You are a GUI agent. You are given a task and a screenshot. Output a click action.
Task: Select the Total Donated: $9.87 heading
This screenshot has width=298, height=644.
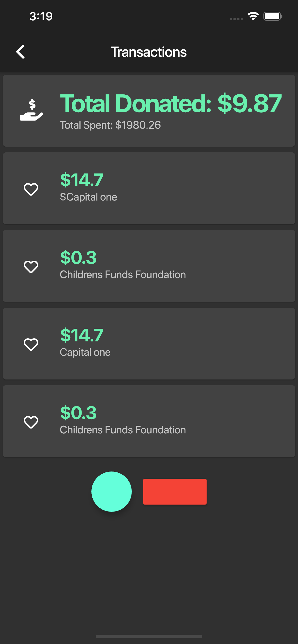point(171,103)
